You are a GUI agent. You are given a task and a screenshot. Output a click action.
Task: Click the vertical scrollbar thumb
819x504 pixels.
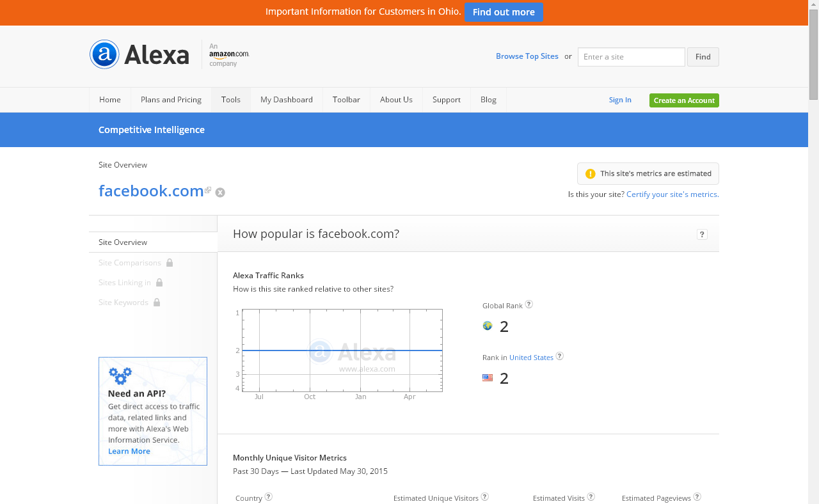[x=813, y=54]
